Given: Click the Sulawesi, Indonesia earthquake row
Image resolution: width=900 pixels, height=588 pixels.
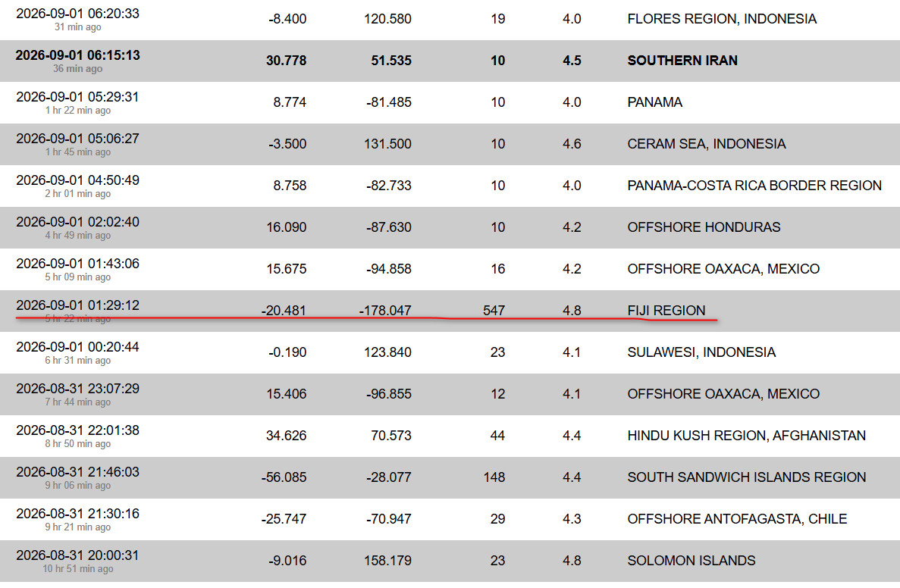Looking at the screenshot, I should (450, 353).
